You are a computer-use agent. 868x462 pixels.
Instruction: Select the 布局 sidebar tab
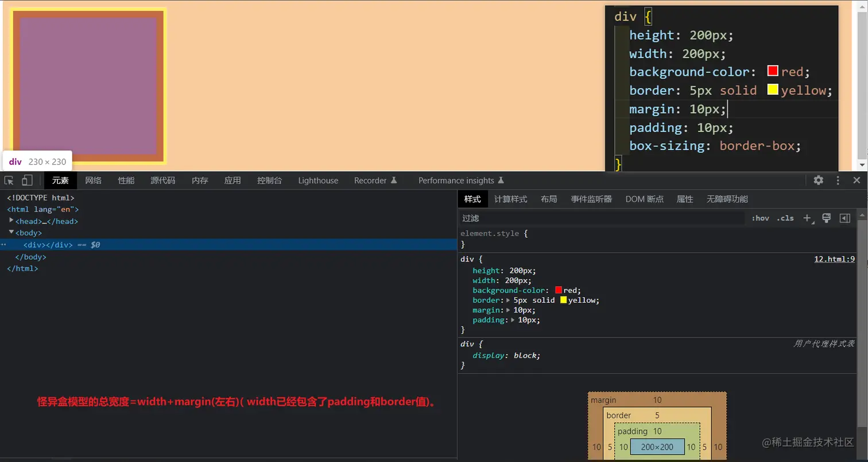549,199
